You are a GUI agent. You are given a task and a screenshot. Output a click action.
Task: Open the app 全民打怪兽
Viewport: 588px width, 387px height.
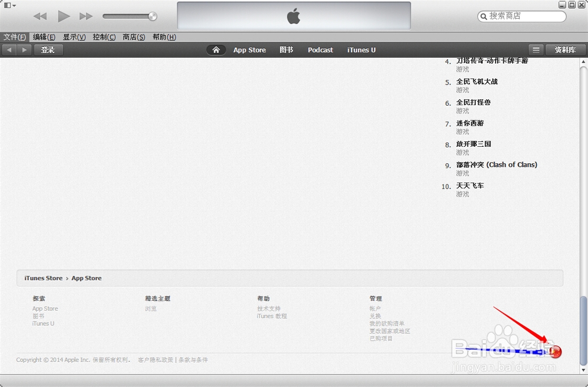pyautogui.click(x=473, y=102)
